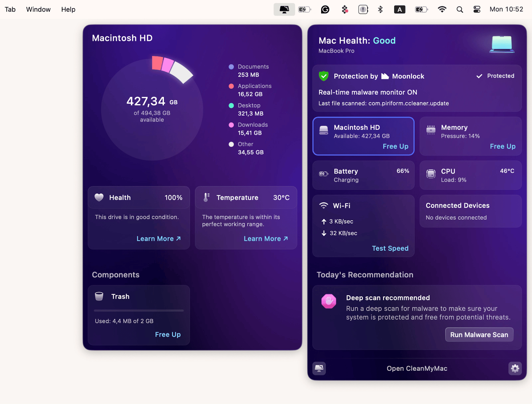Click the Protected status checkmark
The image size is (532, 404).
[479, 76]
